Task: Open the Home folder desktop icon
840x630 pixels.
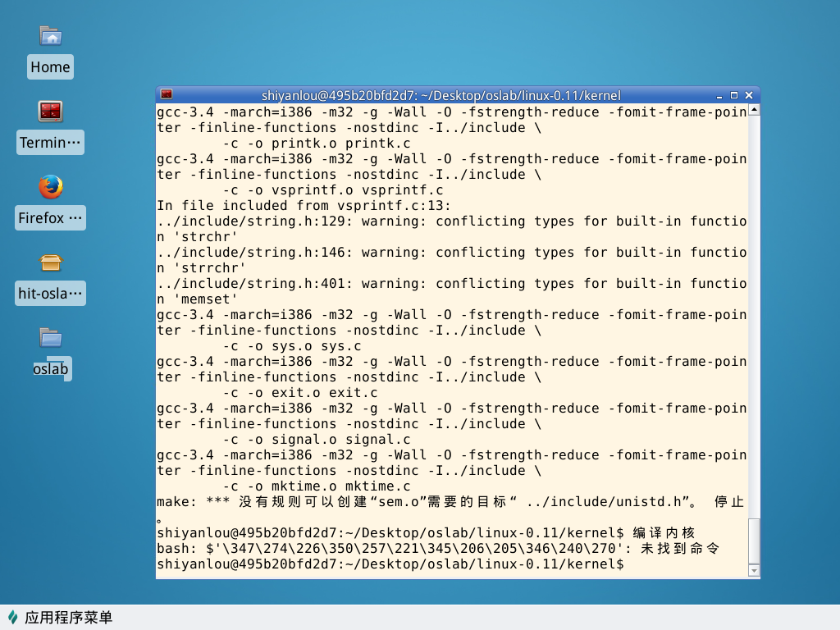Action: (x=51, y=36)
